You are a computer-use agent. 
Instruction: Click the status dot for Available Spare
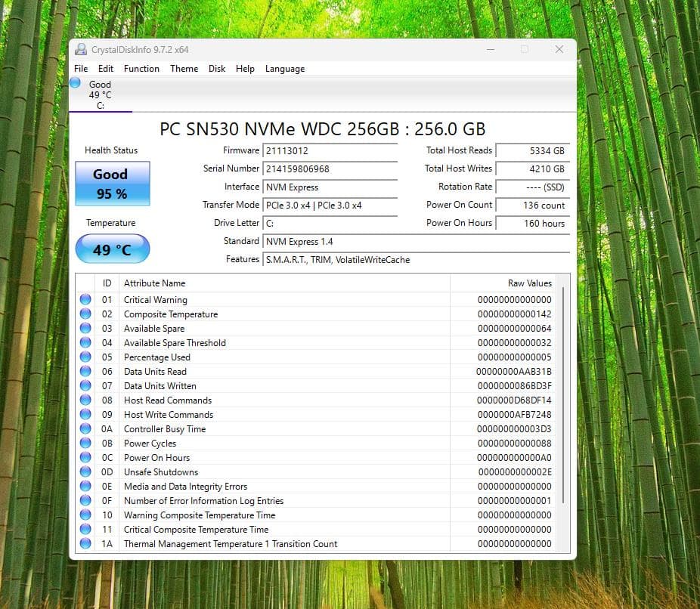pyautogui.click(x=85, y=328)
